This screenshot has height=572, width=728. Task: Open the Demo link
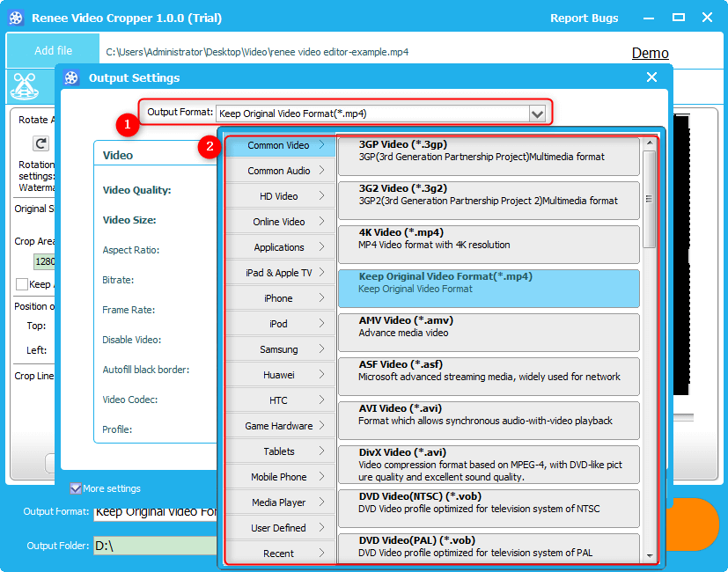650,54
